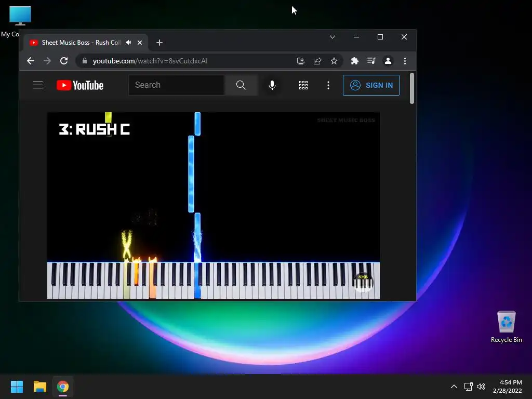Open the volume icon in system tray

pos(481,387)
